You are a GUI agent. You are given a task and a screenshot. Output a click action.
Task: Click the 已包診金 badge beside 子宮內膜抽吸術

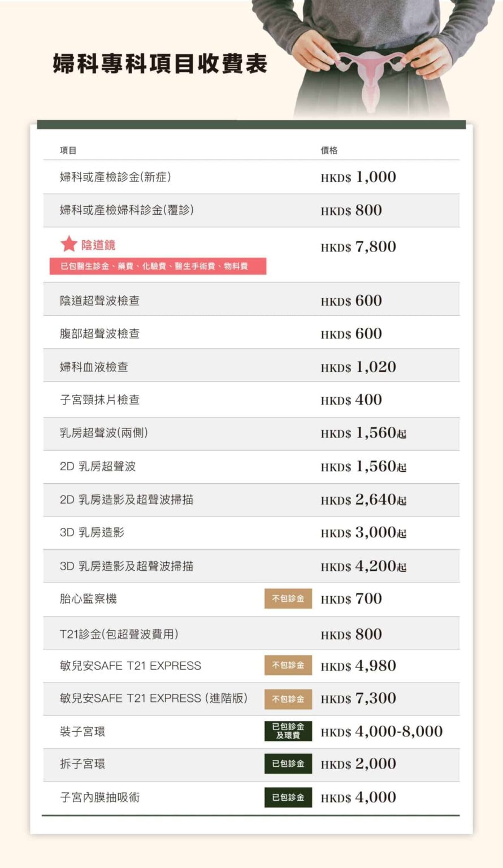[x=288, y=797]
